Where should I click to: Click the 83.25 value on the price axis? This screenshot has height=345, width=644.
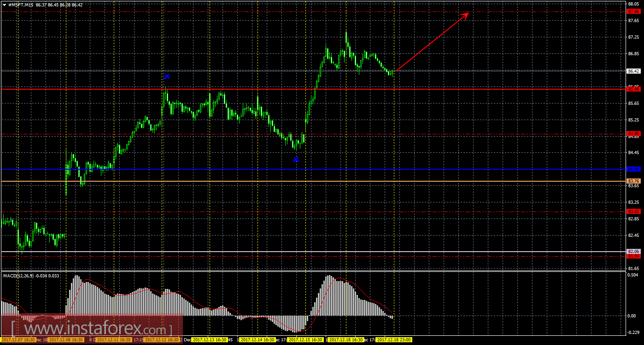(x=633, y=202)
